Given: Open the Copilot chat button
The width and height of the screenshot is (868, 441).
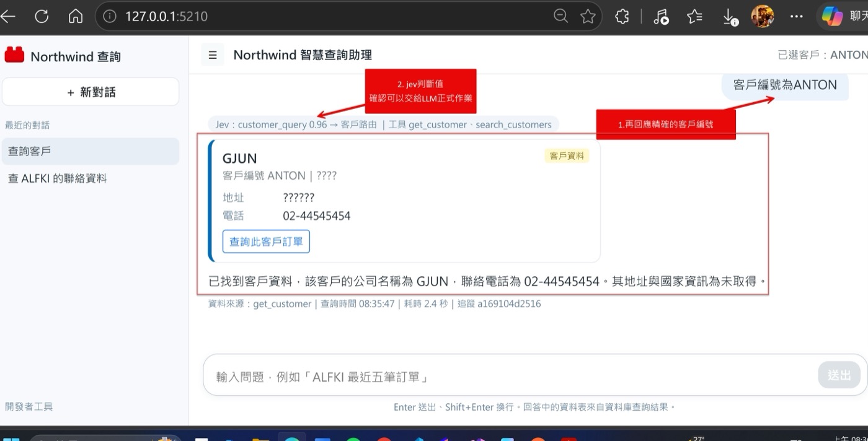Looking at the screenshot, I should click(844, 17).
